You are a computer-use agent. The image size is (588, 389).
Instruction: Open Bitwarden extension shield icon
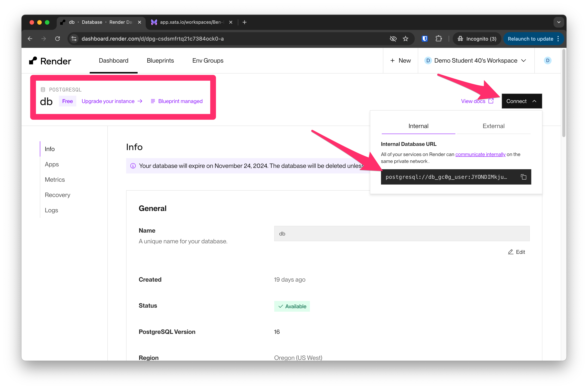(x=425, y=39)
